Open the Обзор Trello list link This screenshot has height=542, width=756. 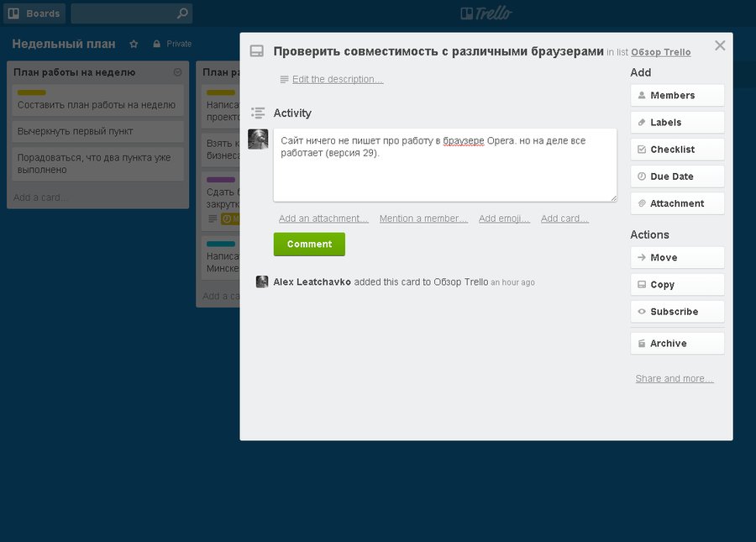[660, 52]
